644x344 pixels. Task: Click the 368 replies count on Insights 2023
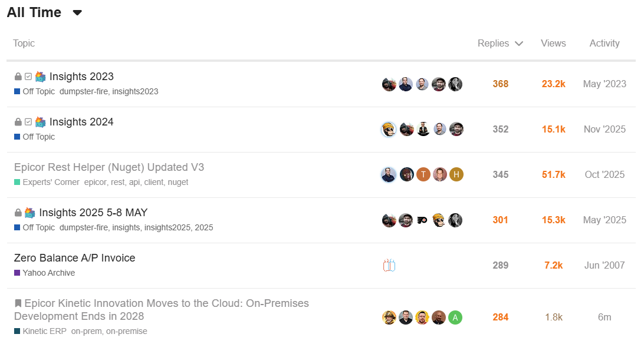500,84
